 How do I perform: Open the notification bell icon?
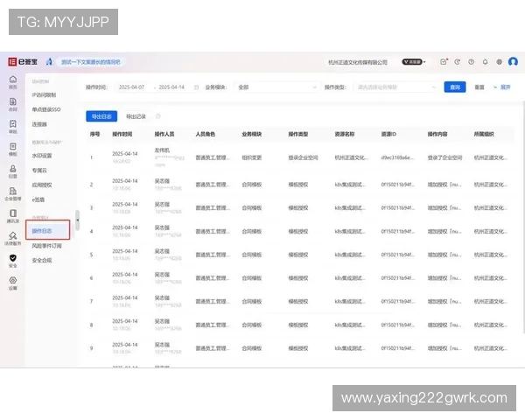click(485, 61)
